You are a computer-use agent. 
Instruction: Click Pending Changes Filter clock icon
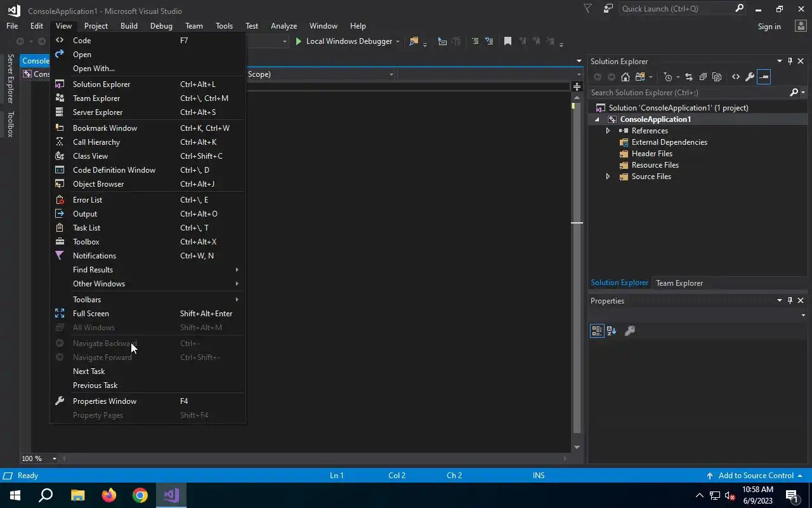[x=668, y=77]
